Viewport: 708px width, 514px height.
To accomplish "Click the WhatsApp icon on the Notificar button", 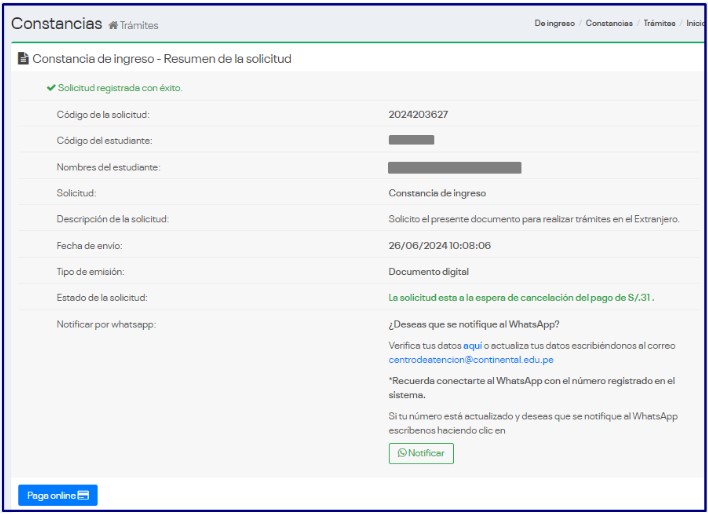I will [402, 453].
